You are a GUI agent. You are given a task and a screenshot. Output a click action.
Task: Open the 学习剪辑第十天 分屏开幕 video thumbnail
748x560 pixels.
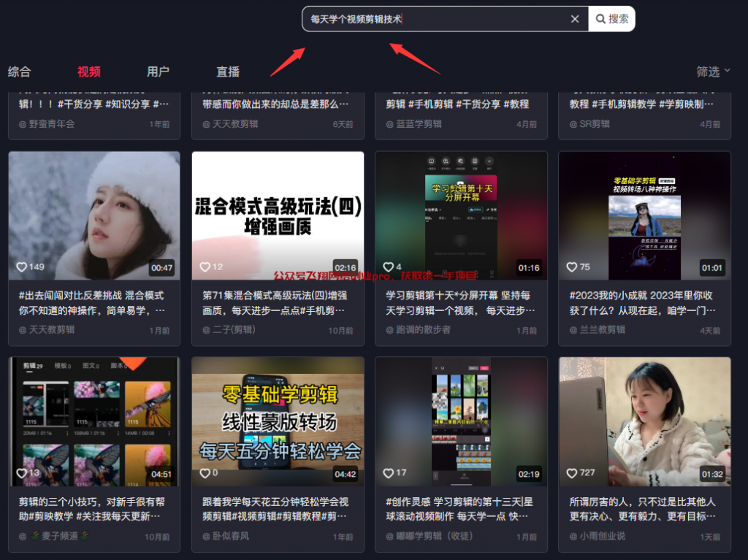tap(461, 212)
